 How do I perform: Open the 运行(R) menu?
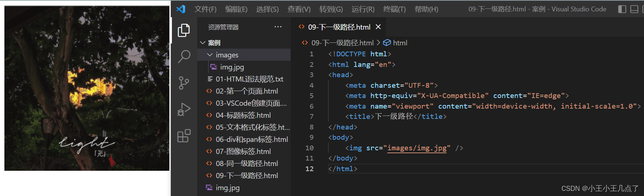tap(363, 9)
